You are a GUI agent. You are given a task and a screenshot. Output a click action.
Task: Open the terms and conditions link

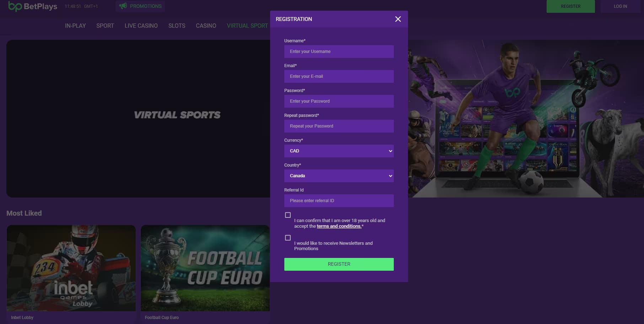point(338,226)
